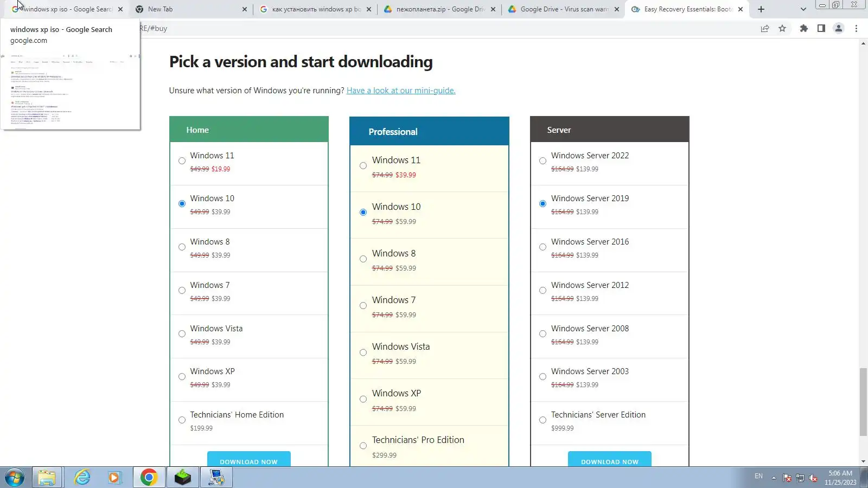
Task: Open the computer-monitor app on the taskbar
Action: (216, 478)
